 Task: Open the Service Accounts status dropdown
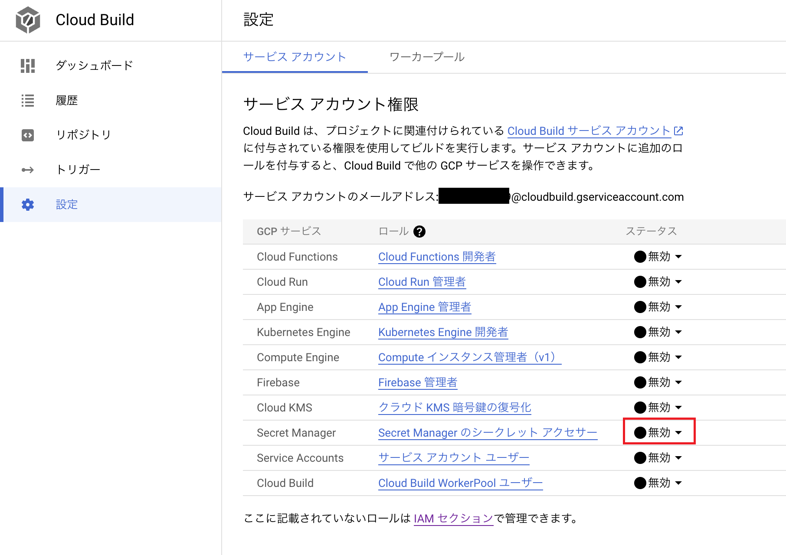(658, 457)
